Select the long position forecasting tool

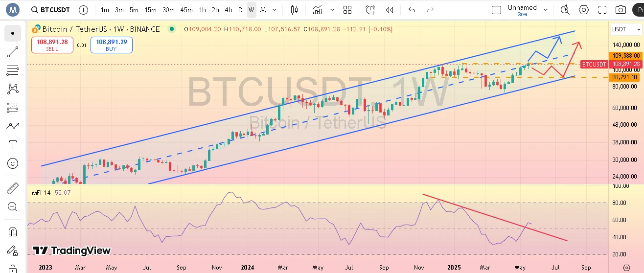coord(13,108)
